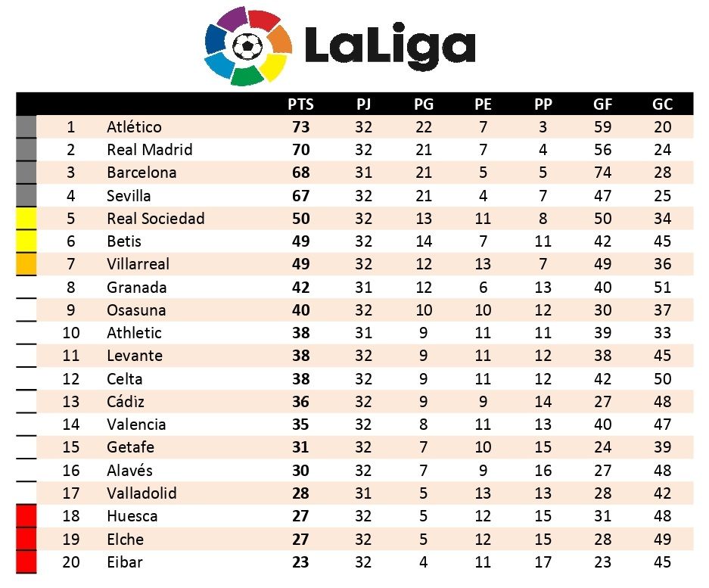The image size is (709, 588).
Task: Click the LaLiga ball logo icon
Action: point(247,45)
